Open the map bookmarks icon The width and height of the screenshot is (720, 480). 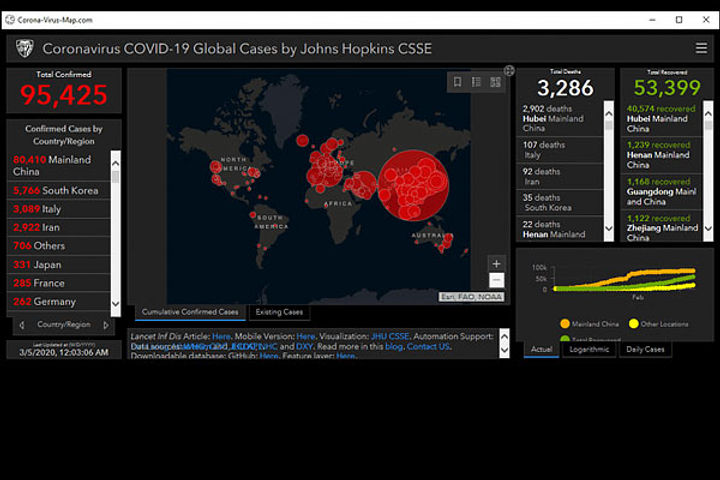pyautogui.click(x=457, y=82)
